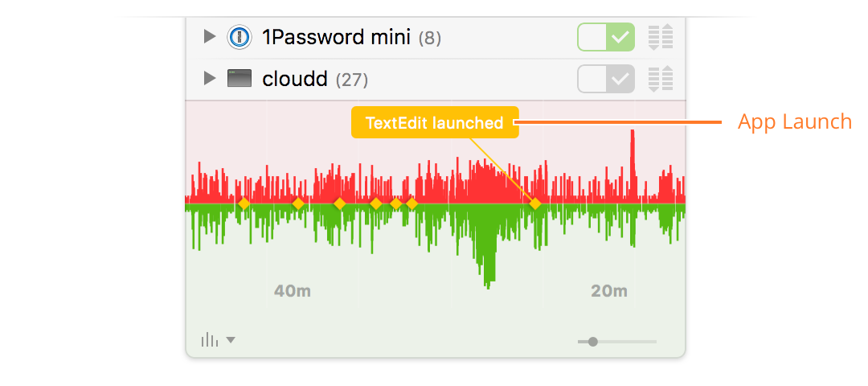868x386 pixels.
Task: Expand the 1Password mini process row
Action: [209, 37]
